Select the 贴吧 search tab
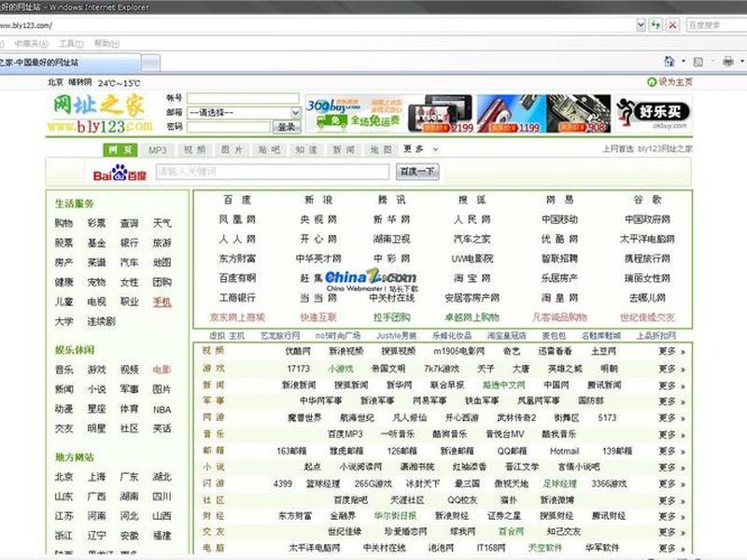This screenshot has height=560, width=747. tap(269, 150)
